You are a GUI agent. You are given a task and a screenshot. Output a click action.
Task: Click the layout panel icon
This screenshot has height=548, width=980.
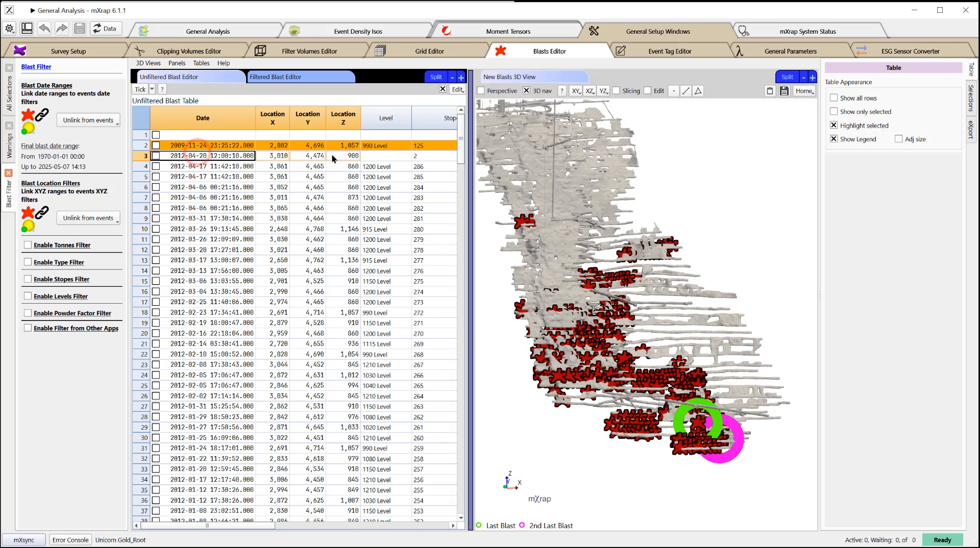point(27,29)
